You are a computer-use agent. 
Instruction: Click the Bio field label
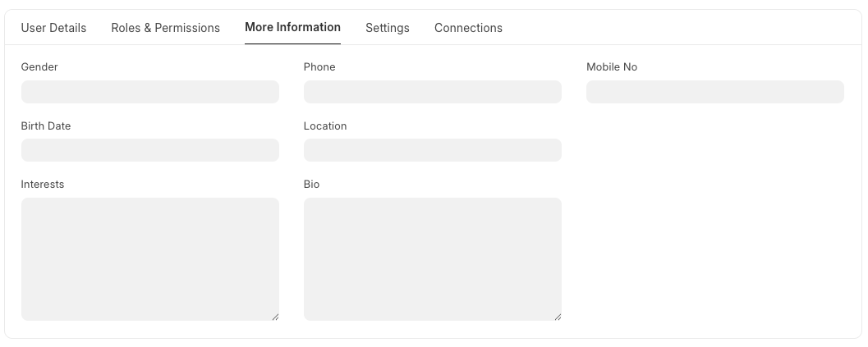311,185
